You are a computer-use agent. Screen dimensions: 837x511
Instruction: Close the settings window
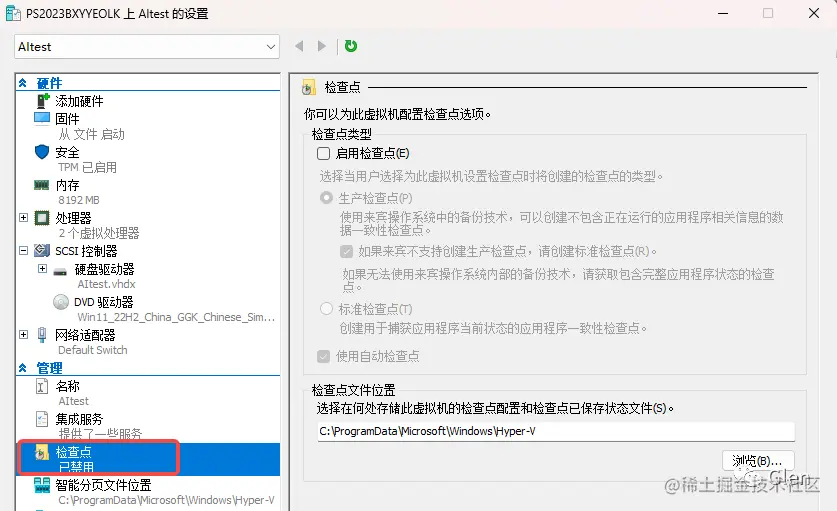tap(814, 13)
